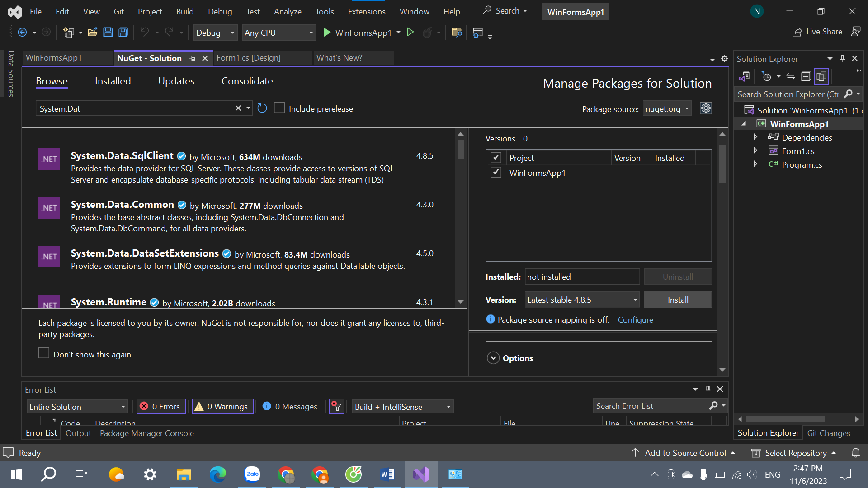Click the package list vertical scrollbar thumb
Screen dimensions: 868x488
pos(460,149)
